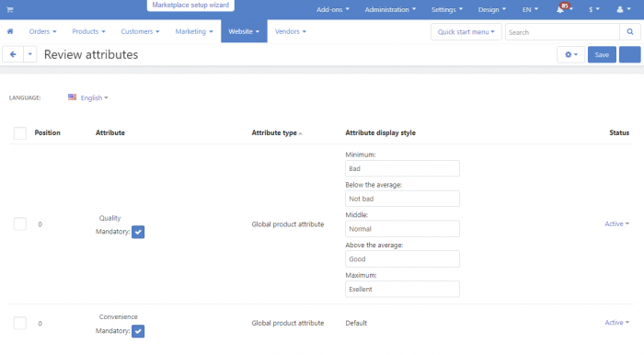The width and height of the screenshot is (644, 355).
Task: Open the user account menu icon
Action: coord(624,9)
